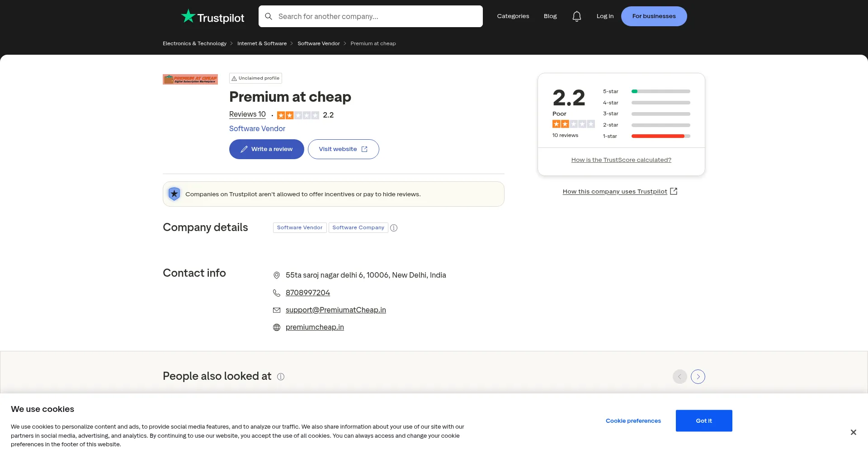Click the Visit website button
868x449 pixels.
343,149
